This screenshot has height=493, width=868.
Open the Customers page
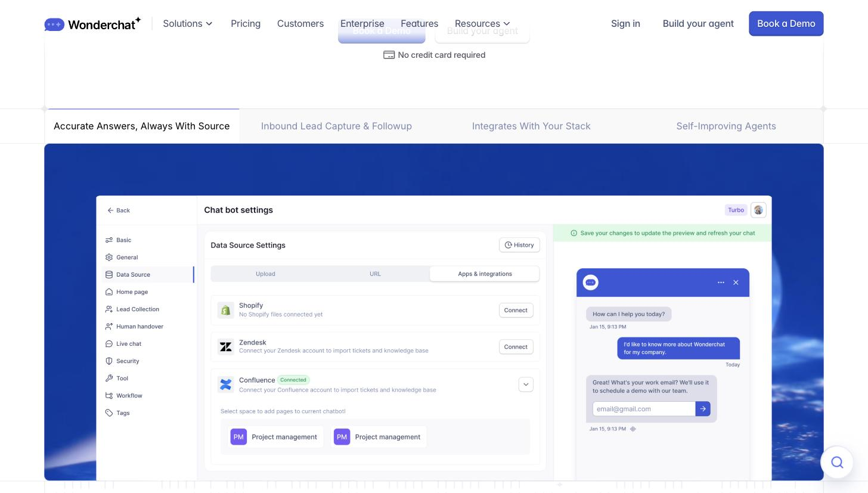(300, 24)
